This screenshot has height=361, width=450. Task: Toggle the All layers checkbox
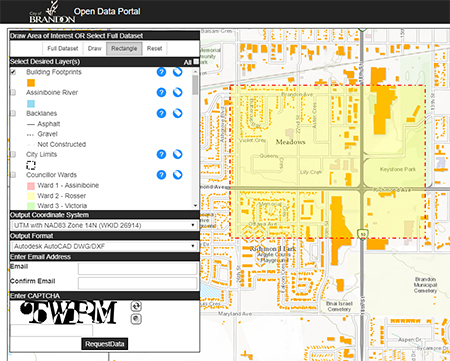[196, 62]
